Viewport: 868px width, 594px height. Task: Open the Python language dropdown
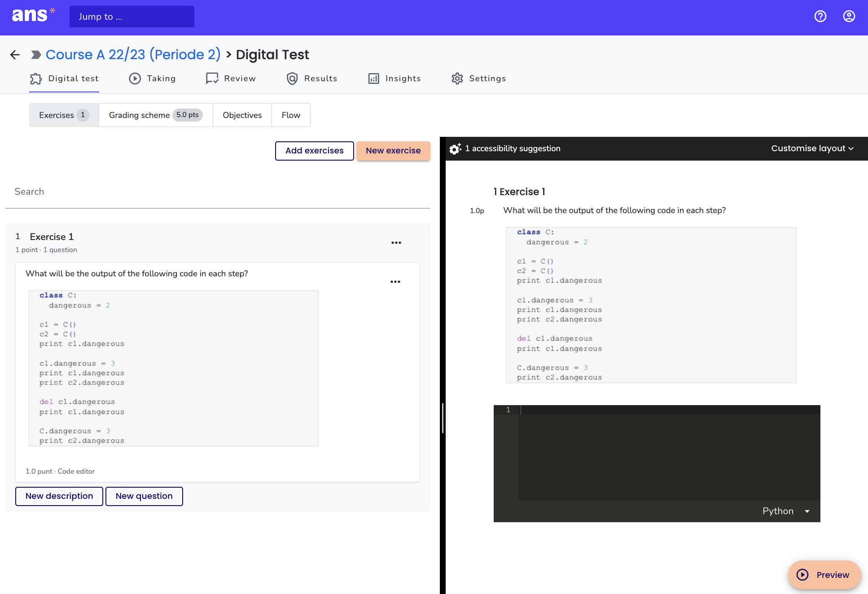click(x=786, y=511)
